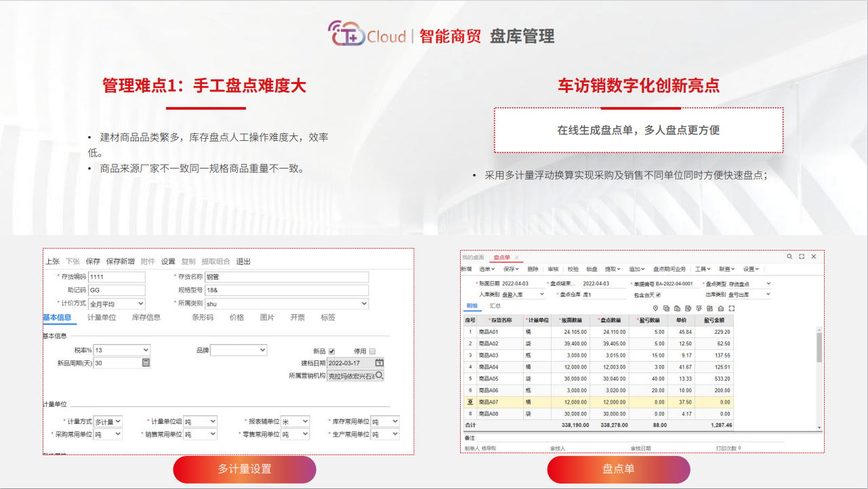This screenshot has height=489, width=868.
Task: Open the 计量方式 dropdown
Action: pyautogui.click(x=108, y=421)
